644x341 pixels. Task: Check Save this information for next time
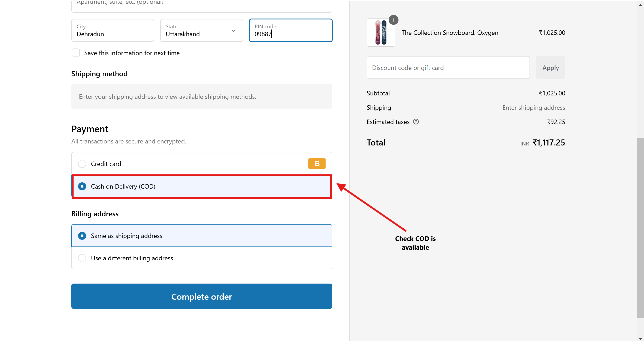tap(76, 53)
